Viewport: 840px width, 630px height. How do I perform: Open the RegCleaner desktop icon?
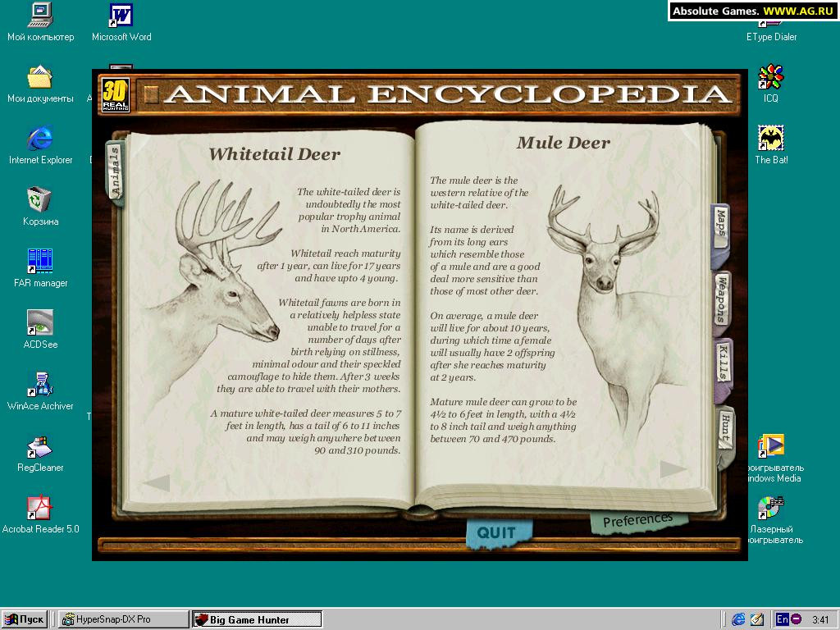pos(40,454)
